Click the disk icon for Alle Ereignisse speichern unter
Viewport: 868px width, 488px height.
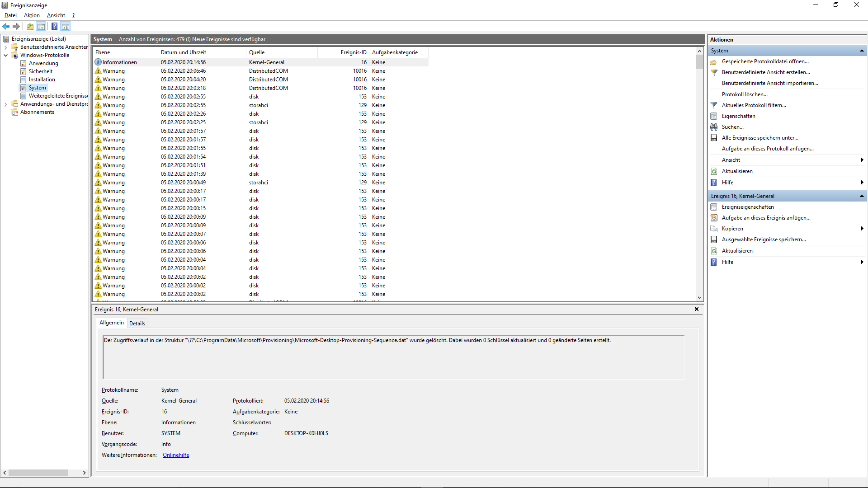pos(714,138)
